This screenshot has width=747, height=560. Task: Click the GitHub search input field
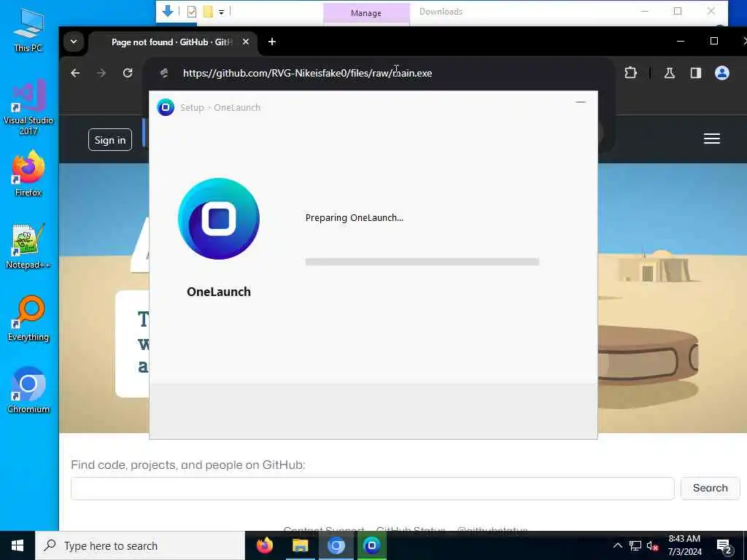373,488
